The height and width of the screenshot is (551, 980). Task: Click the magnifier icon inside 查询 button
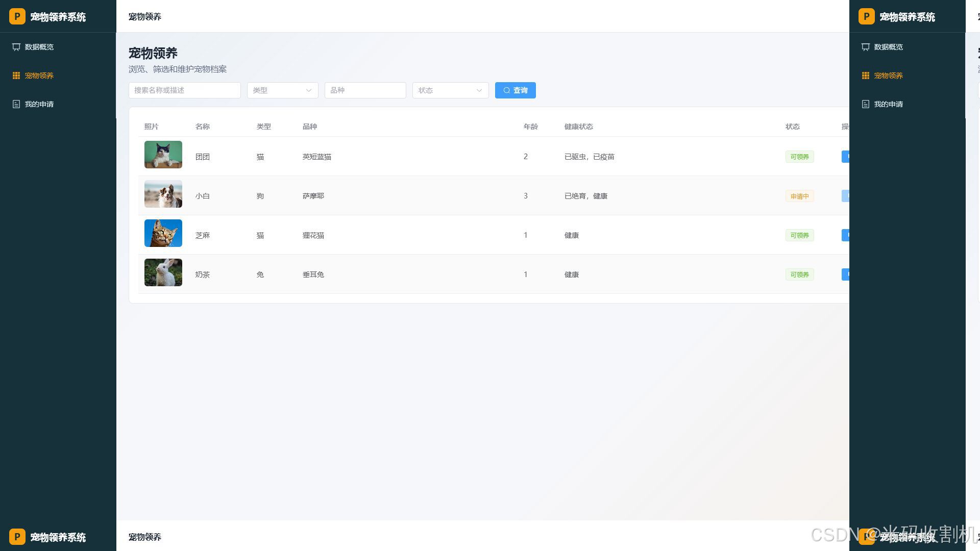tap(507, 90)
